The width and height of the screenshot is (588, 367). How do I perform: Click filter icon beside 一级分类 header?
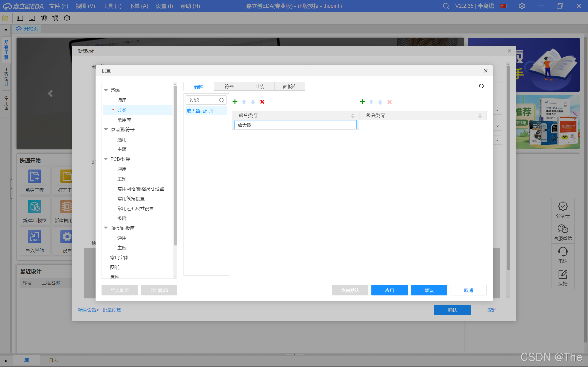pyautogui.click(x=256, y=116)
